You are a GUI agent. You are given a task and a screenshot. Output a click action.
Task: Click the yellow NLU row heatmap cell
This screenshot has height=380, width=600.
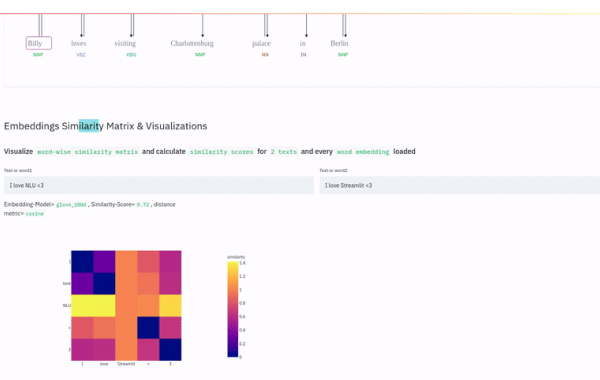click(93, 305)
